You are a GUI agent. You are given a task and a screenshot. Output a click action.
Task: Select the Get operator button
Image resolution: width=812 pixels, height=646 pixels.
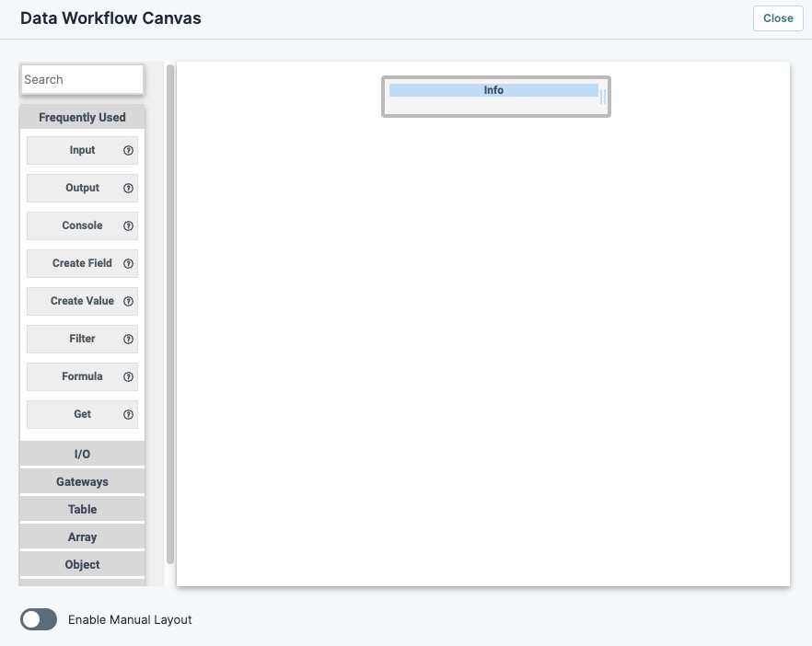82,415
